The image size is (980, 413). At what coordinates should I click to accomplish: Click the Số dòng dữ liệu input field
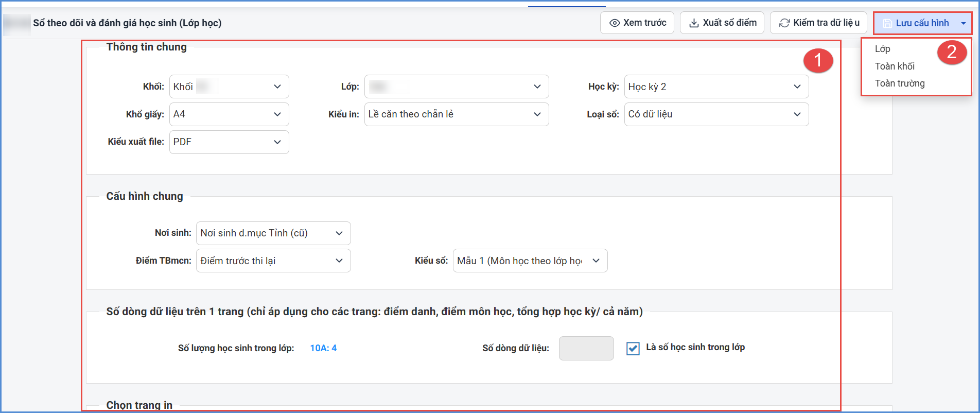(586, 348)
